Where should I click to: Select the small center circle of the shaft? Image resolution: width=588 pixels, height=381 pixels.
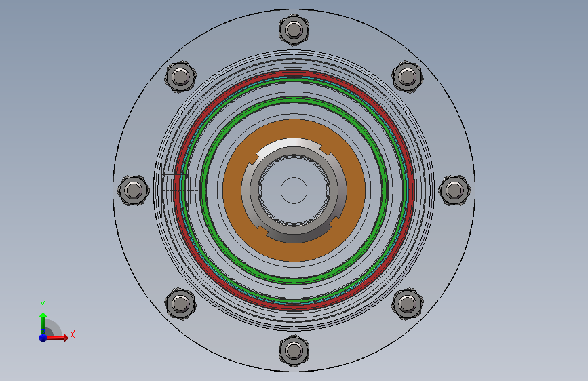pyautogui.click(x=294, y=190)
